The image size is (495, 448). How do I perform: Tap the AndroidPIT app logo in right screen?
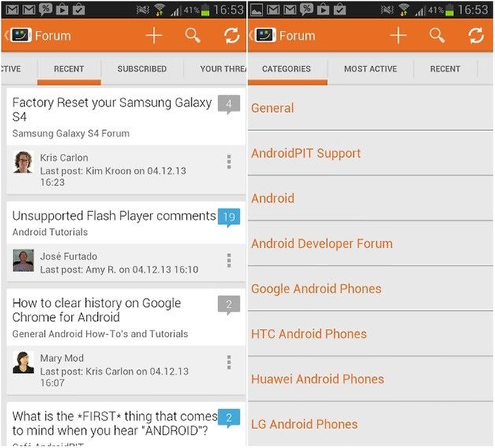point(265,35)
